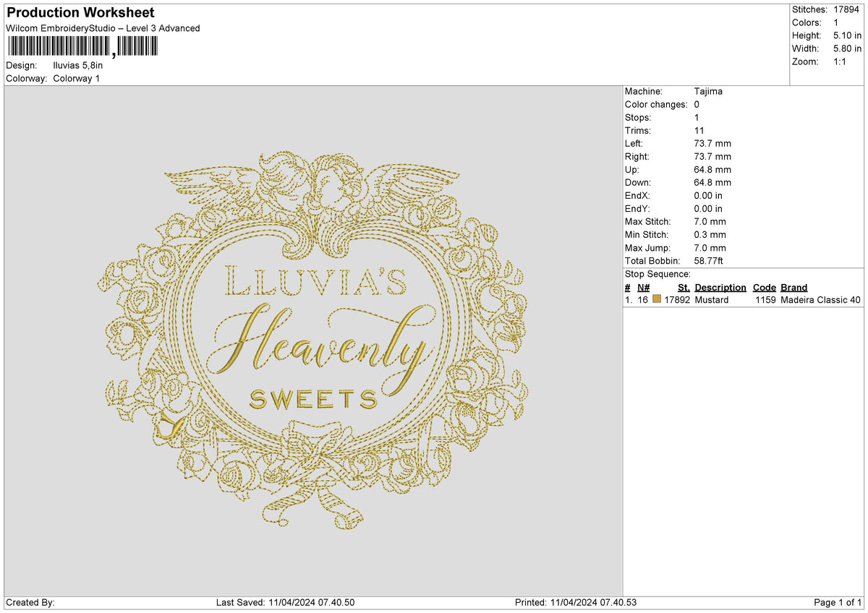The height and width of the screenshot is (613, 868).
Task: Click the Total Bobbin value '58.77ft'
Action: pos(710,260)
